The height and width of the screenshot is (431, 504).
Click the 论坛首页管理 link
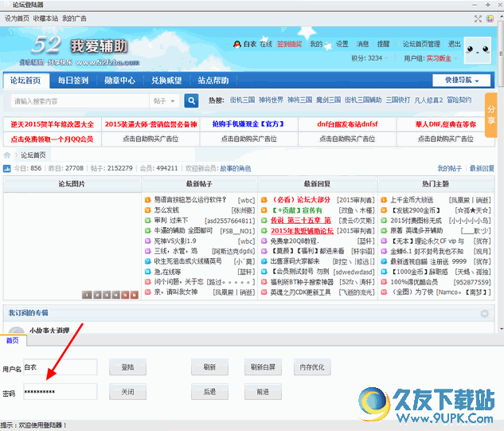pos(421,44)
